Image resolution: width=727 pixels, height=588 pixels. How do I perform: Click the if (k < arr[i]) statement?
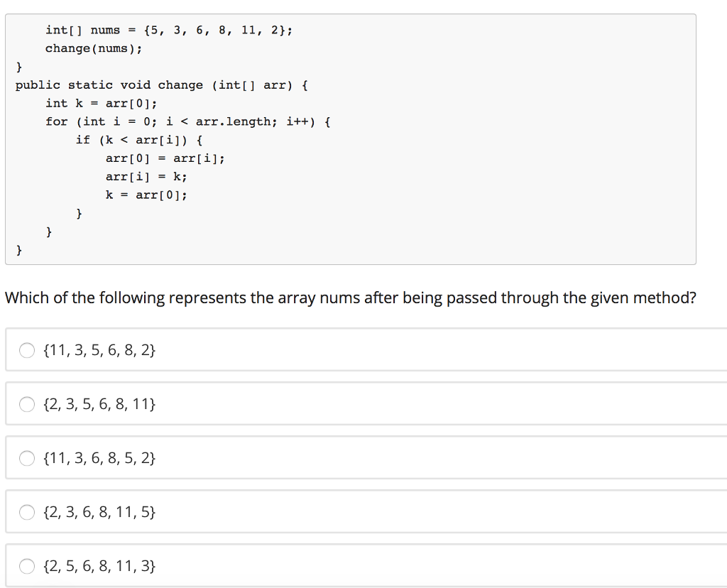click(138, 140)
